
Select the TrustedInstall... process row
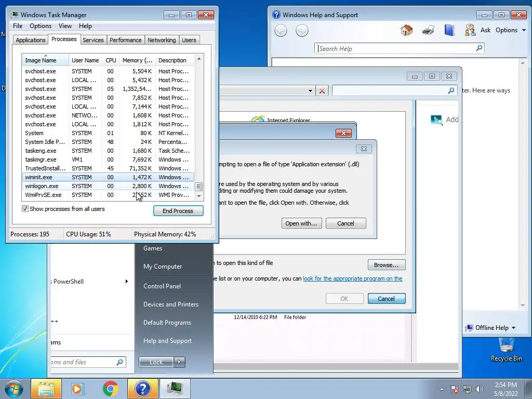point(108,168)
